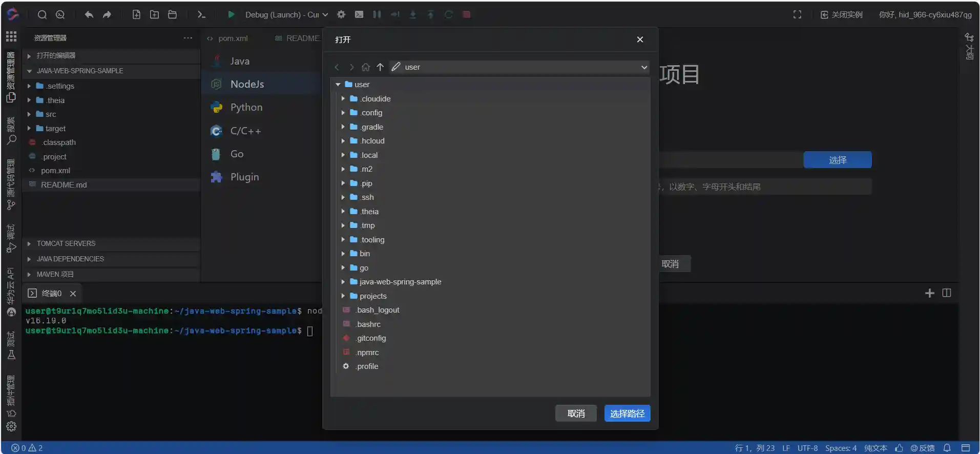Viewport: 980px width, 454px height.
Task: Switch to the pom.xml tab
Action: pos(233,38)
